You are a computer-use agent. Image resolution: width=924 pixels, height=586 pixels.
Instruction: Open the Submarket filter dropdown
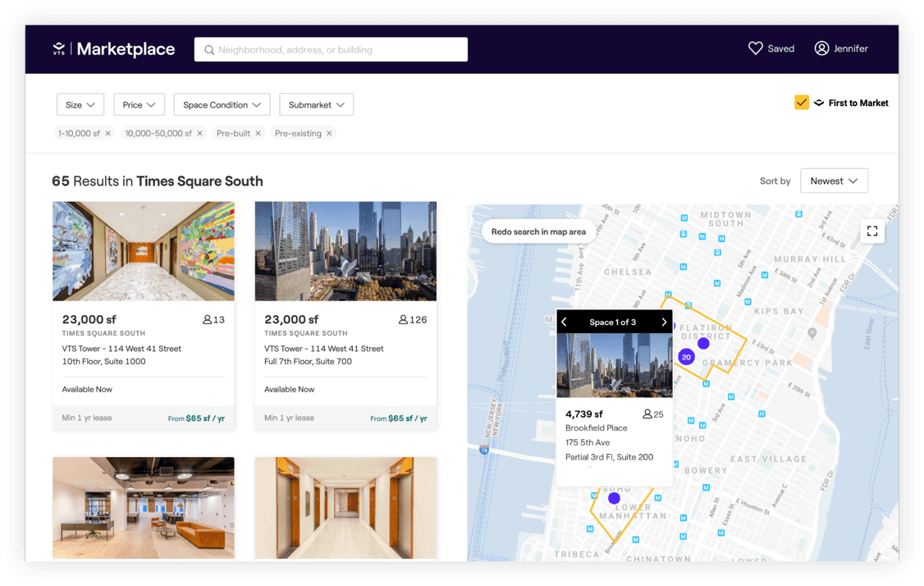[317, 105]
